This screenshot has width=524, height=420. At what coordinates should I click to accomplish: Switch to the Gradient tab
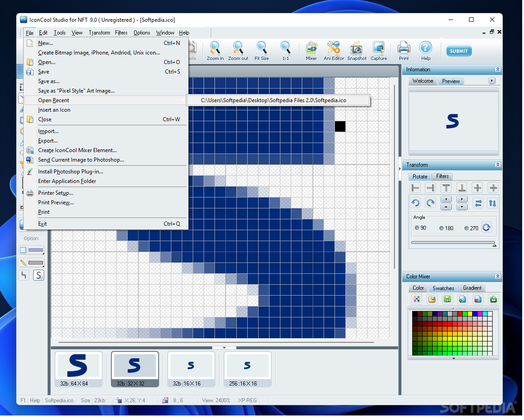pyautogui.click(x=473, y=288)
